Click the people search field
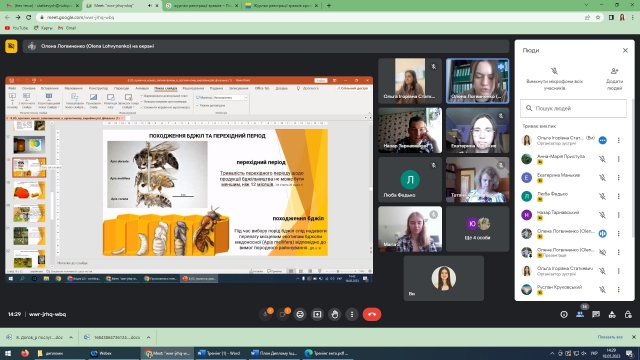The image size is (640, 360). pos(573,108)
